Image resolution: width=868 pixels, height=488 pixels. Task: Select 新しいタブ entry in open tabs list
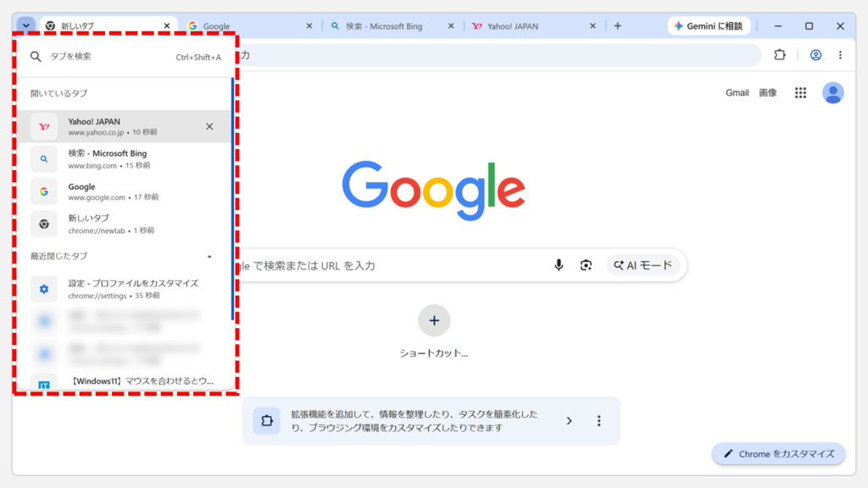coord(125,224)
